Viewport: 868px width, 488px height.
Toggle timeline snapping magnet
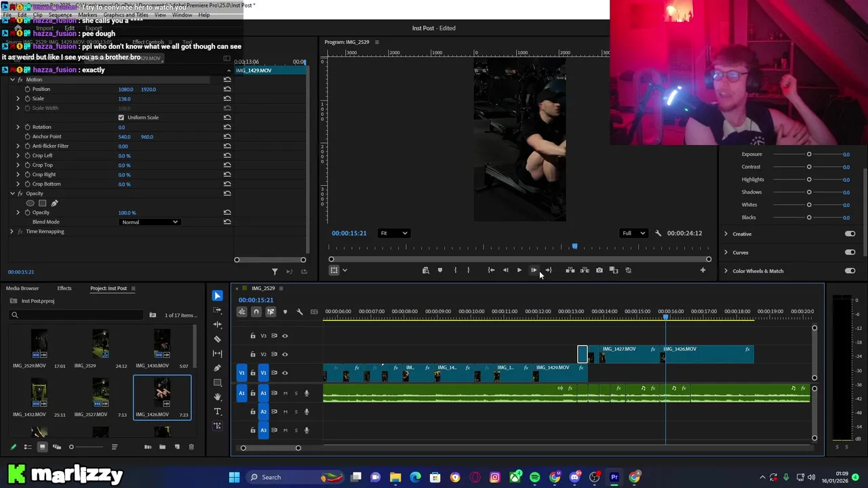(x=256, y=312)
